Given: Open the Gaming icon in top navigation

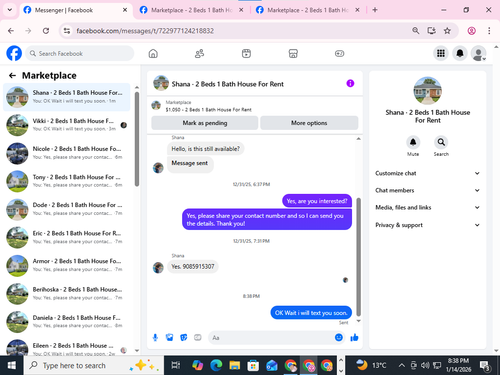Looking at the screenshot, I should (x=339, y=53).
